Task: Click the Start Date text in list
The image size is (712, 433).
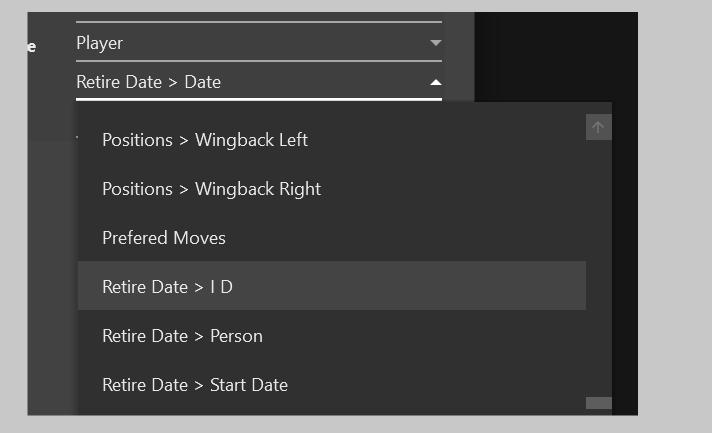Action: (249, 385)
